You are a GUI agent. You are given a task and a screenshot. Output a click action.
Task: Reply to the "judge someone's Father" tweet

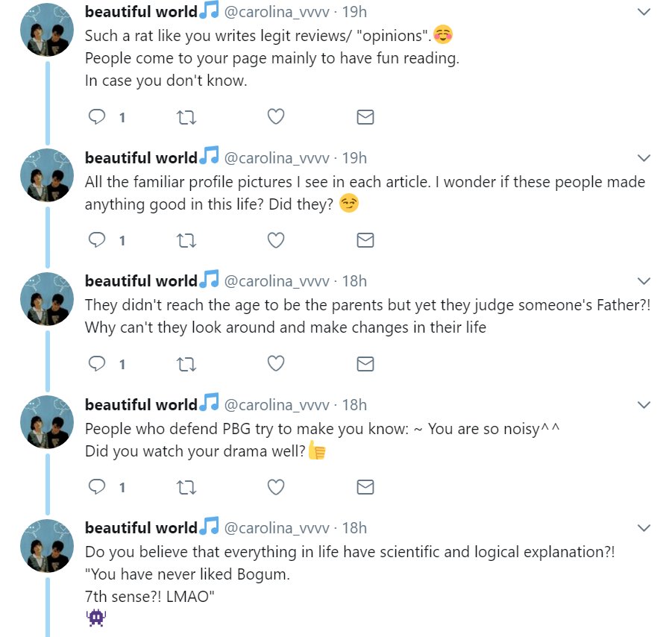(97, 363)
